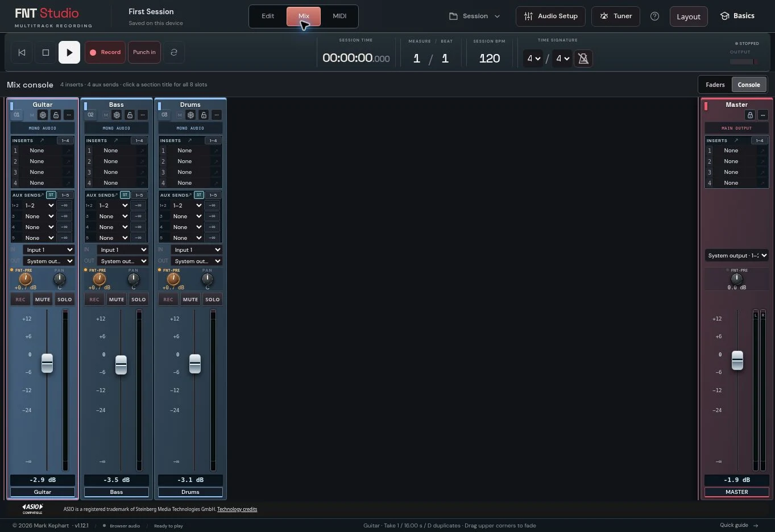Open the Master strip more options menu
Screen dimensions: 775x532
pyautogui.click(x=763, y=115)
